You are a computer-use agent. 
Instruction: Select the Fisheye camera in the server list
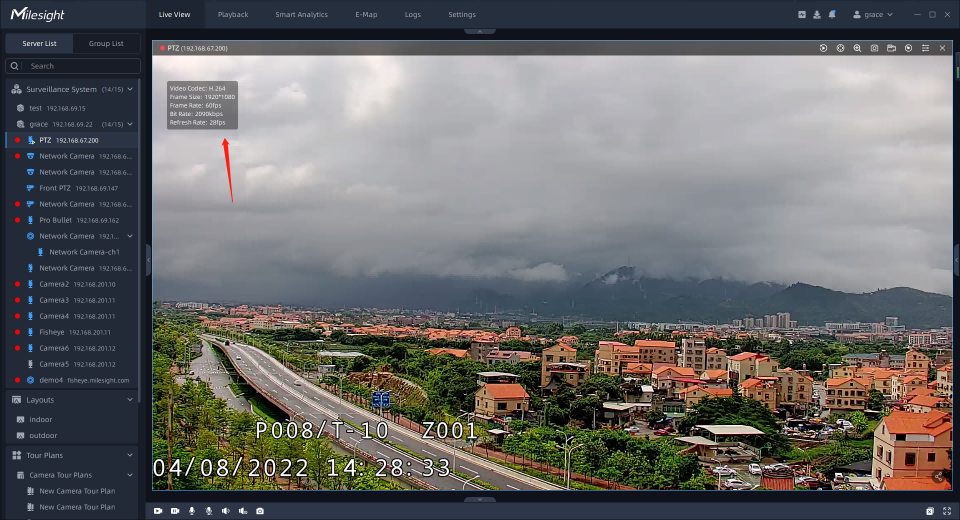(x=51, y=332)
